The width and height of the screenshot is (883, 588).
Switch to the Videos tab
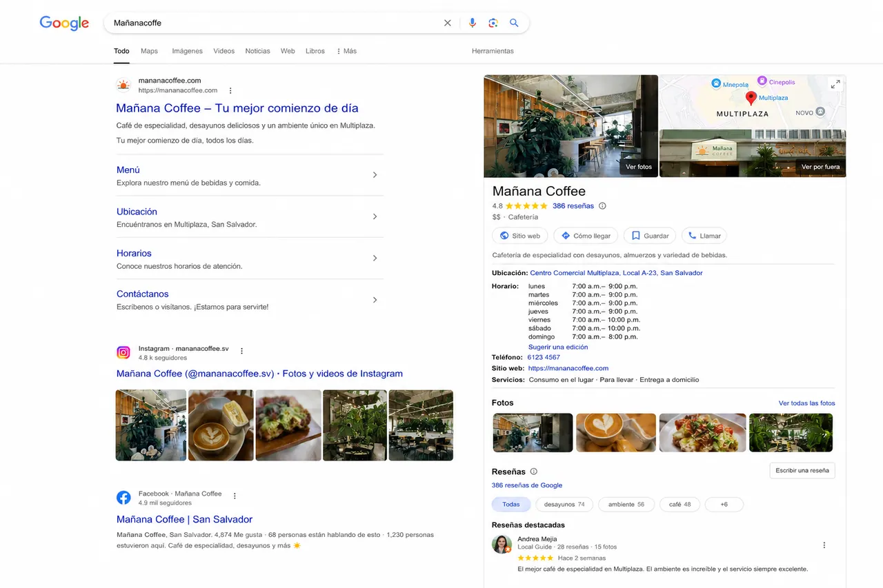point(224,51)
